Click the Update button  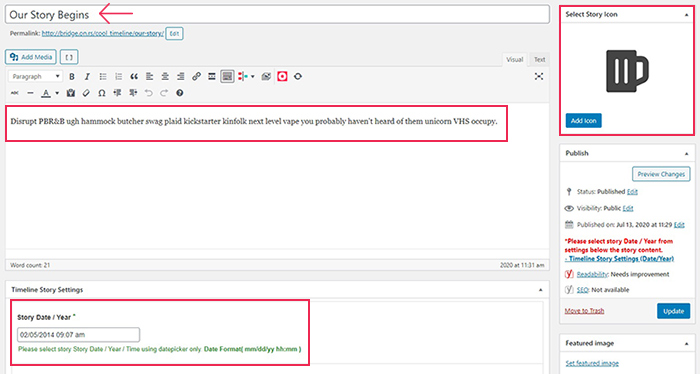[x=673, y=311]
